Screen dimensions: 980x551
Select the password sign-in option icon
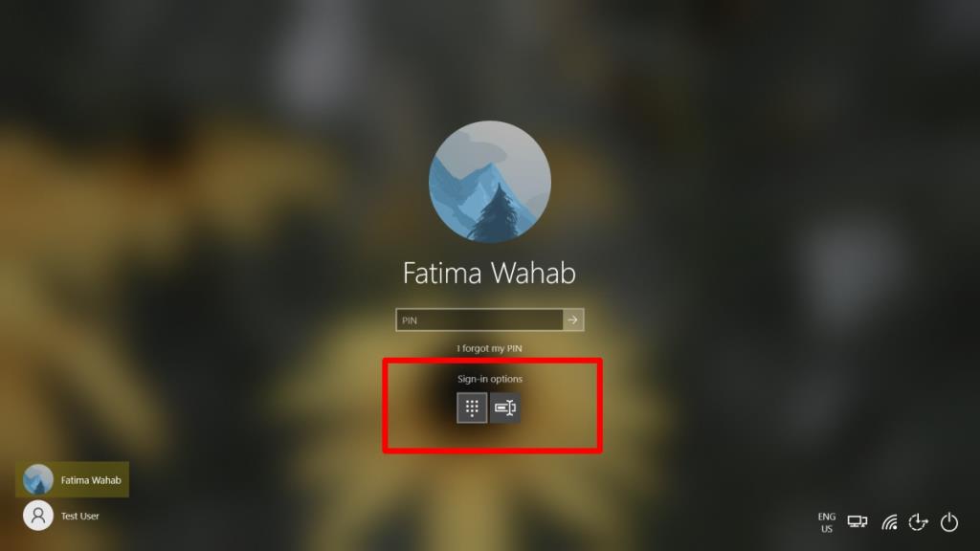coord(504,408)
